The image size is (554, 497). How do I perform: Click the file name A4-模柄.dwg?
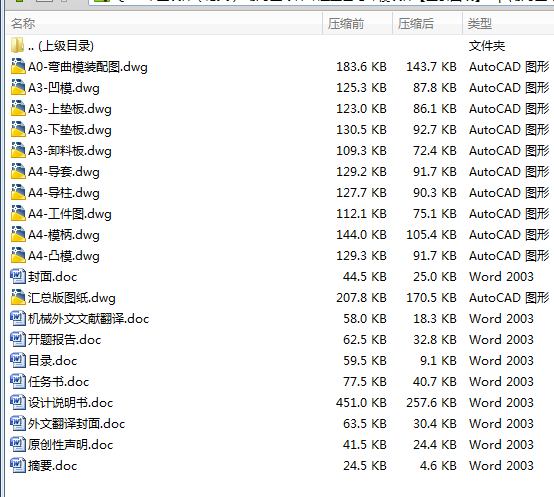(64, 235)
